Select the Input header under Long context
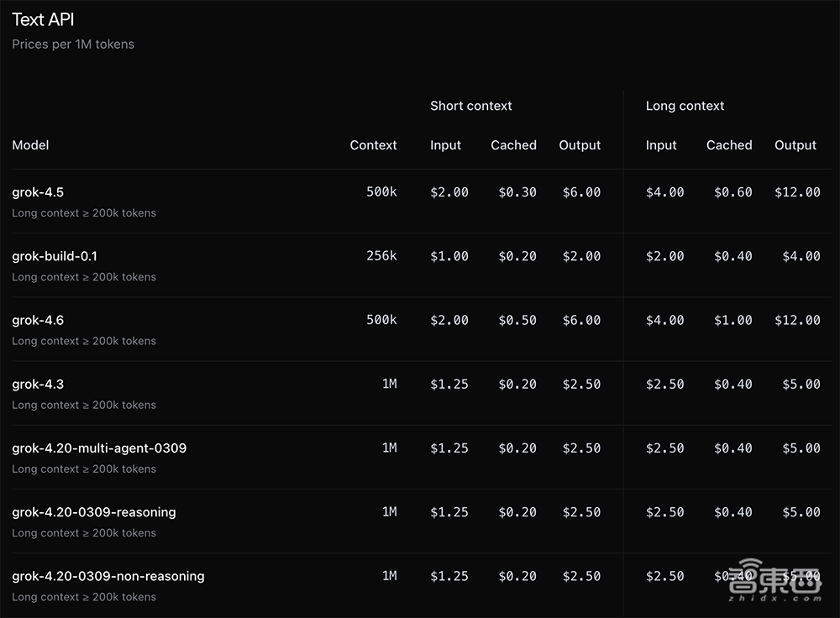The width and height of the screenshot is (840, 618). [x=661, y=145]
